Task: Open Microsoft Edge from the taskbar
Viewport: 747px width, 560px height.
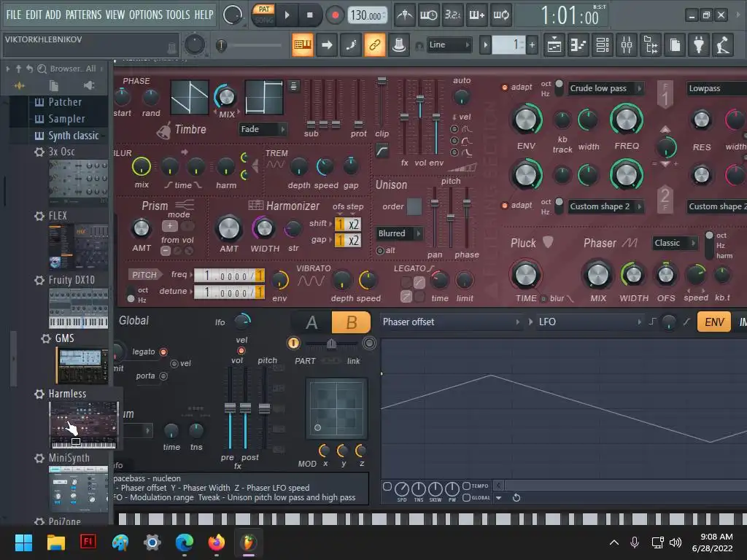Action: click(x=185, y=542)
